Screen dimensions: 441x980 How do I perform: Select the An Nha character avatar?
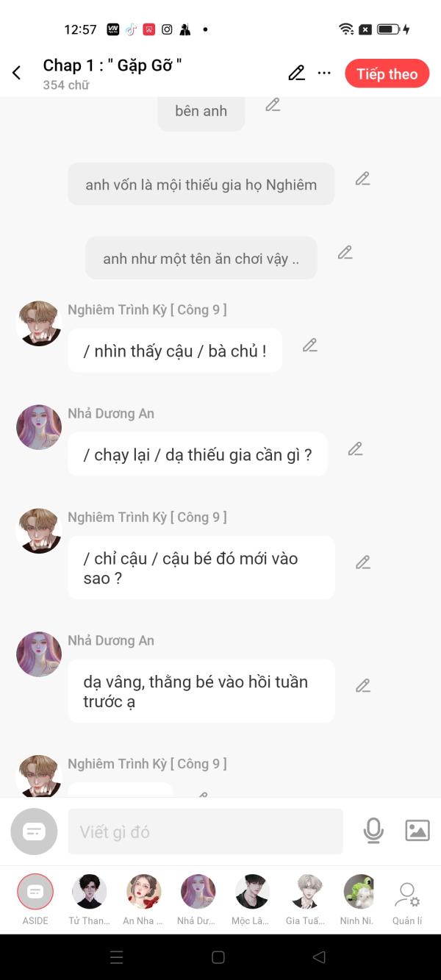point(143,900)
